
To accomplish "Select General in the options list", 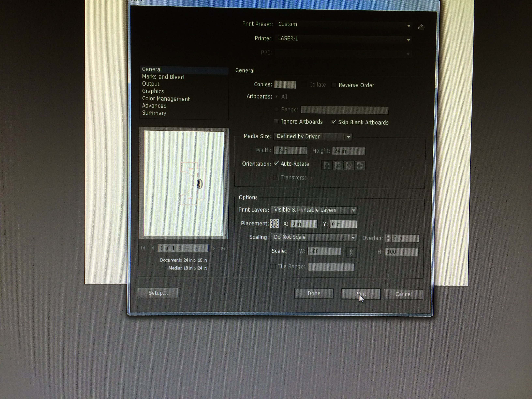I will pyautogui.click(x=184, y=69).
